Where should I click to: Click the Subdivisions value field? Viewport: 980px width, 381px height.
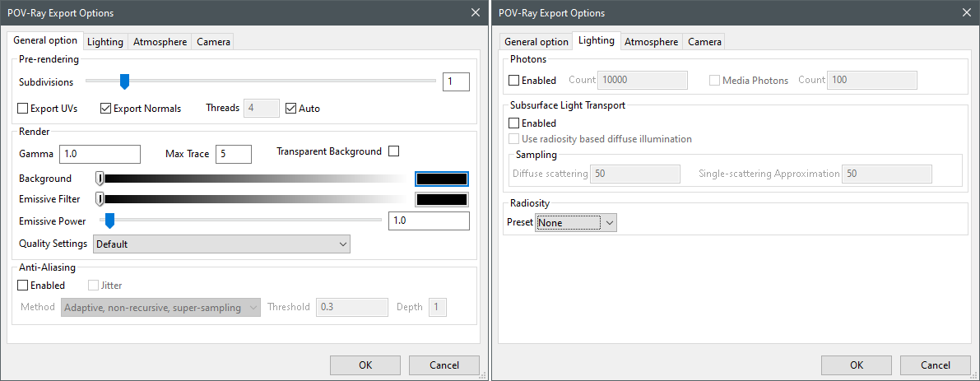tap(456, 81)
